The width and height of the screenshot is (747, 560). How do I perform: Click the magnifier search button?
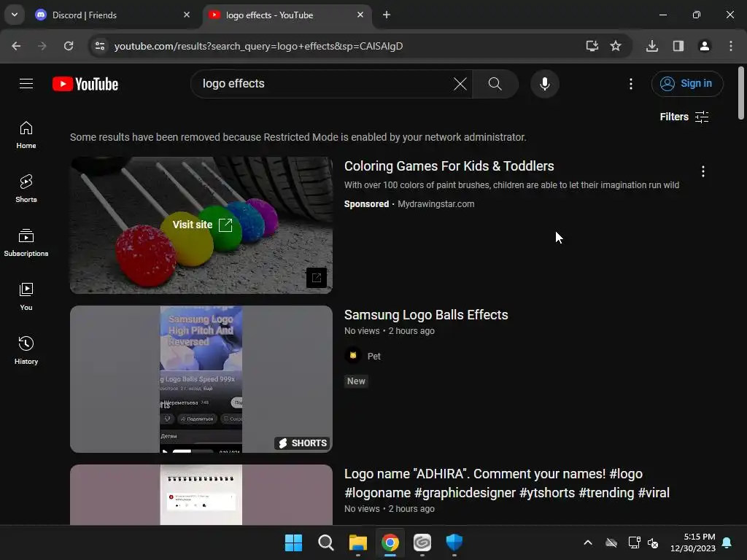coord(495,84)
